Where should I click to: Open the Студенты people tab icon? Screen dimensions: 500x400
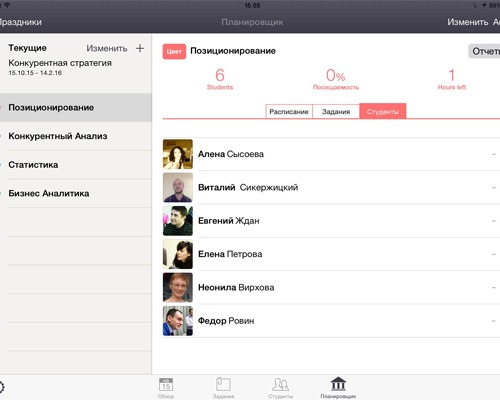coord(280,384)
